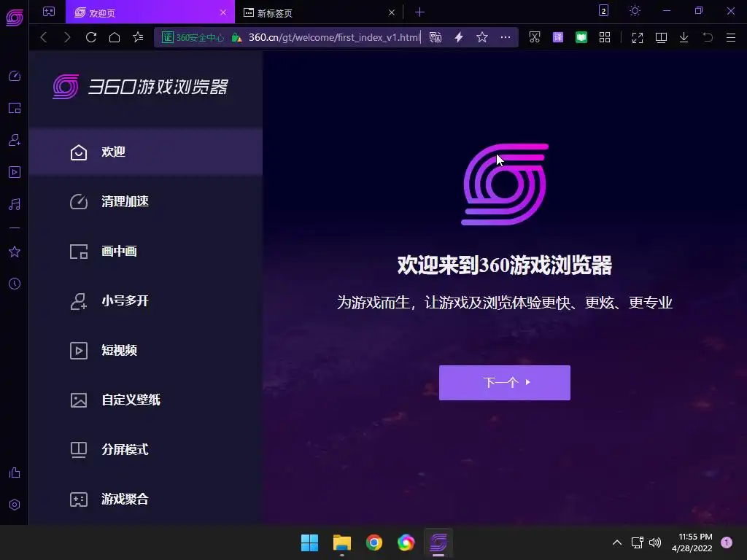Toggle the lightning speed mode icon
The width and height of the screenshot is (747, 560).
point(459,37)
